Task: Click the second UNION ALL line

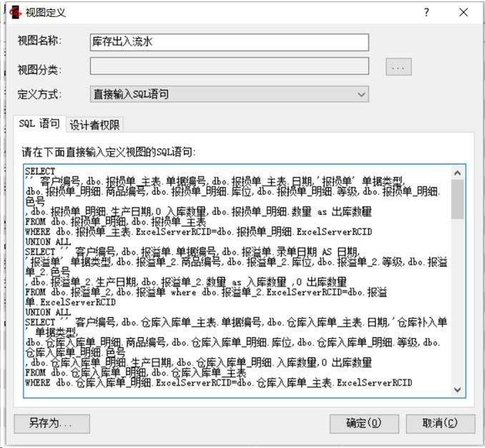Action: (48, 312)
